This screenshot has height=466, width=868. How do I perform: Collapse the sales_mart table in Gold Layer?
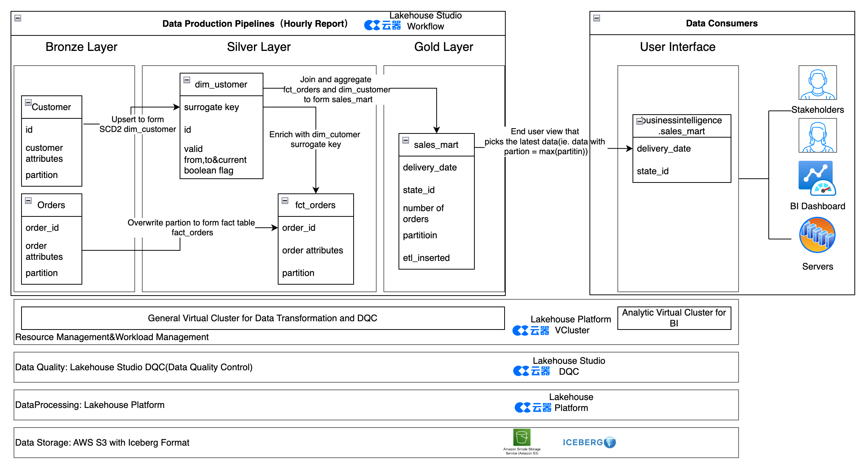(406, 140)
